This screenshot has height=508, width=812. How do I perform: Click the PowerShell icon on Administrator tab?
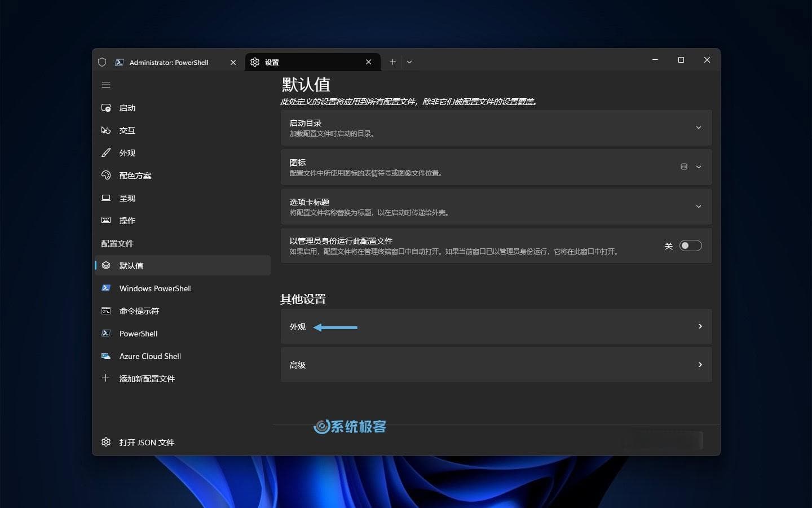(x=120, y=62)
